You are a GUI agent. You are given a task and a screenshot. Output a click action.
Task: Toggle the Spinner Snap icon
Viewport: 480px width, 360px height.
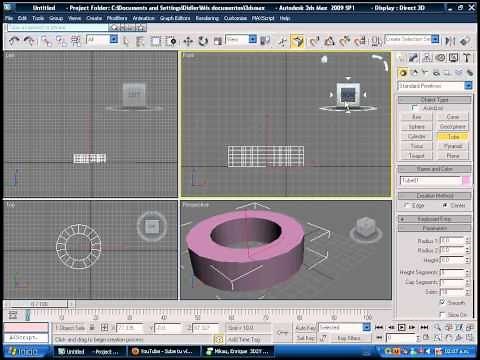coord(361,41)
